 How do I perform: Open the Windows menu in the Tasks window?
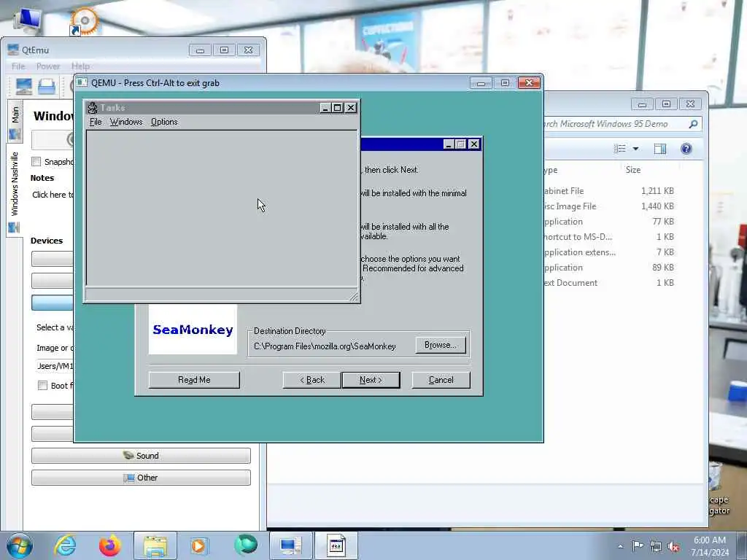pyautogui.click(x=125, y=122)
